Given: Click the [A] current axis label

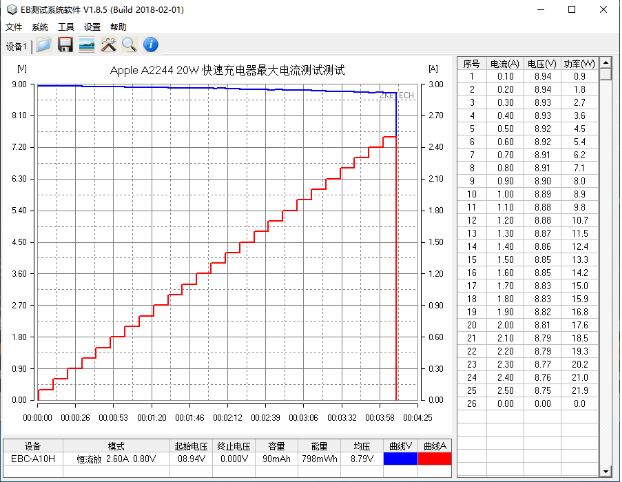Looking at the screenshot, I should pos(433,69).
